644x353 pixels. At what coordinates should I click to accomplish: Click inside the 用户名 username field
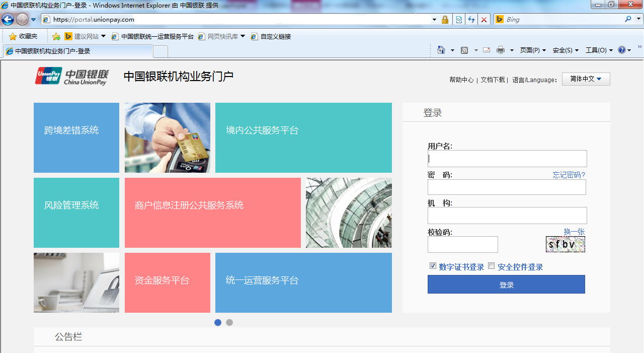506,159
